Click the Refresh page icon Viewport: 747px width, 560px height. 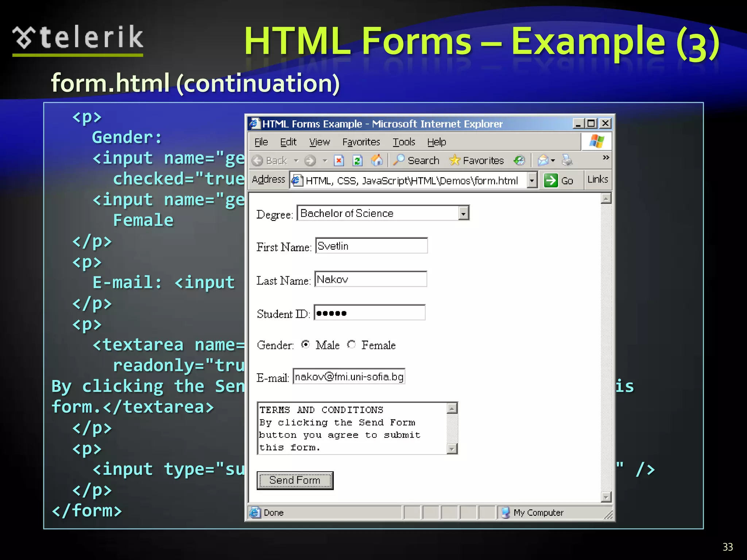[x=357, y=160]
